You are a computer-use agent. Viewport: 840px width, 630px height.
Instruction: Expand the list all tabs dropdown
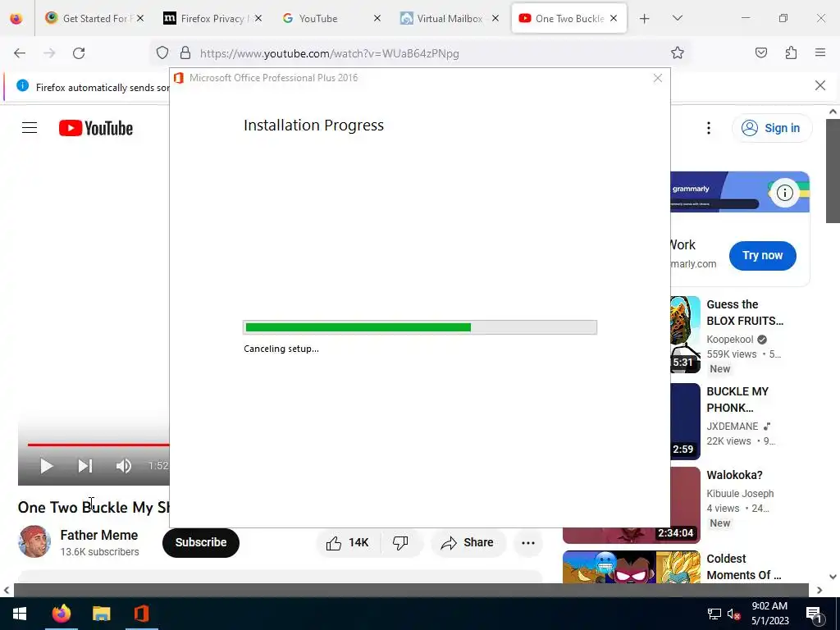click(x=677, y=18)
